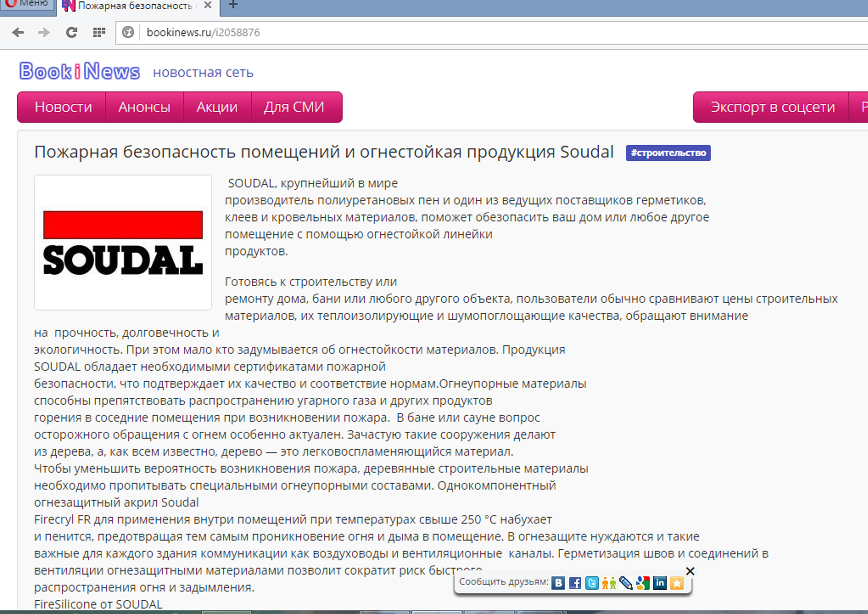
Task: Go back to the previous page
Action: coord(18,32)
